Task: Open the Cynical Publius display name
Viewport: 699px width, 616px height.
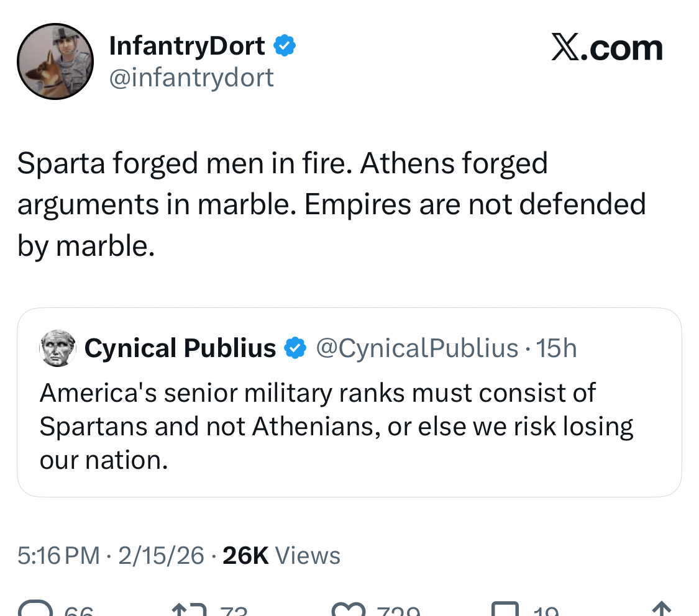Action: 180,348
